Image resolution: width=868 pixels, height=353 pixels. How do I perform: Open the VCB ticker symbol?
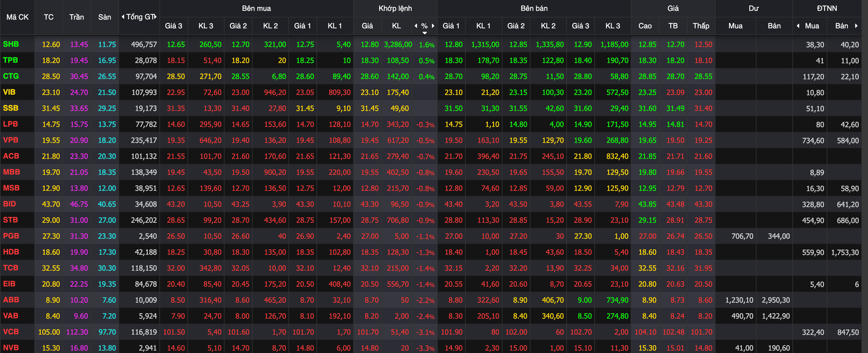pyautogui.click(x=11, y=332)
